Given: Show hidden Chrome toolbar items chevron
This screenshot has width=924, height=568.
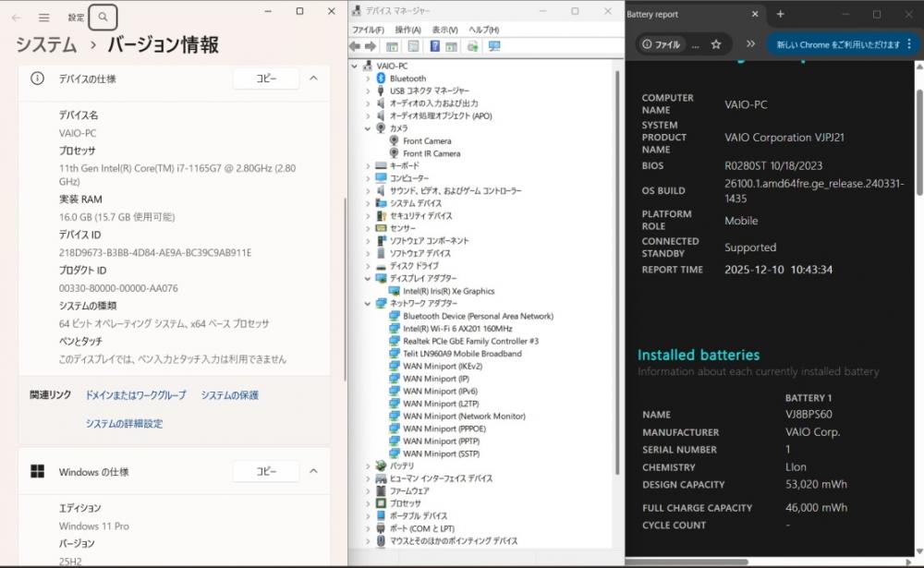Looking at the screenshot, I should [x=750, y=44].
